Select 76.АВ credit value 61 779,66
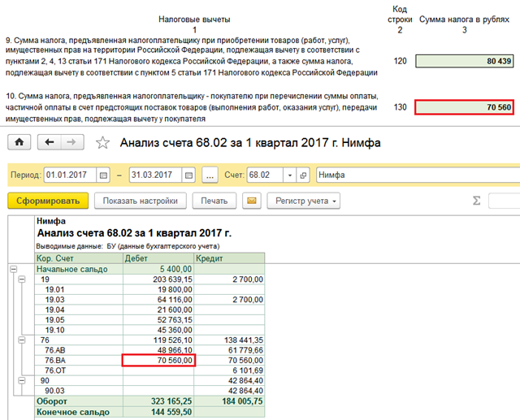The height and width of the screenshot is (420, 520). [x=229, y=350]
